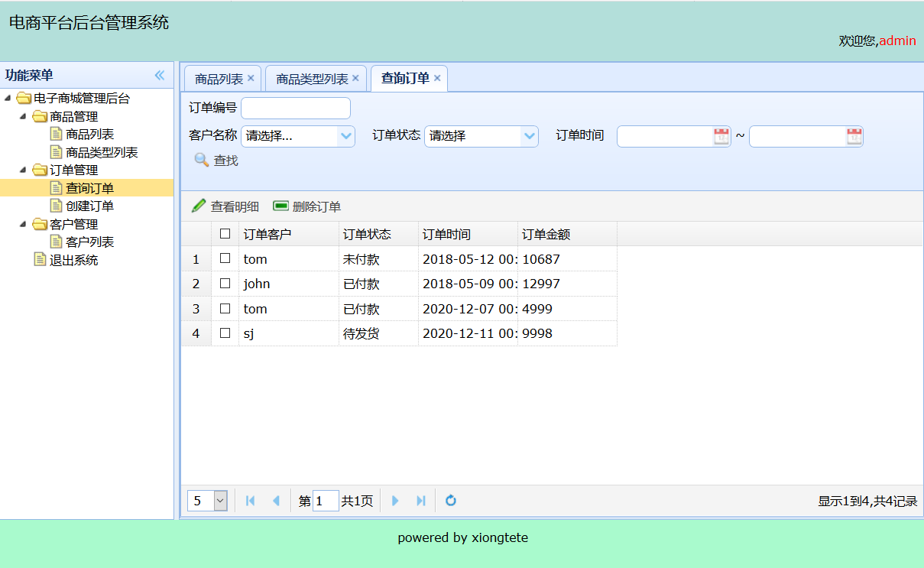Check the john order checkbox
924x568 pixels.
click(225, 284)
